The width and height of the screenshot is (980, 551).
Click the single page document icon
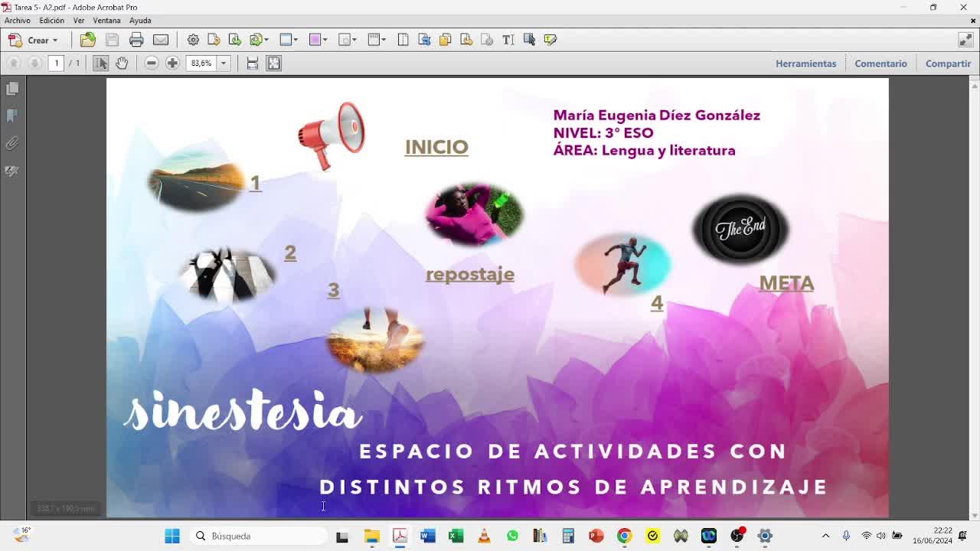403,40
